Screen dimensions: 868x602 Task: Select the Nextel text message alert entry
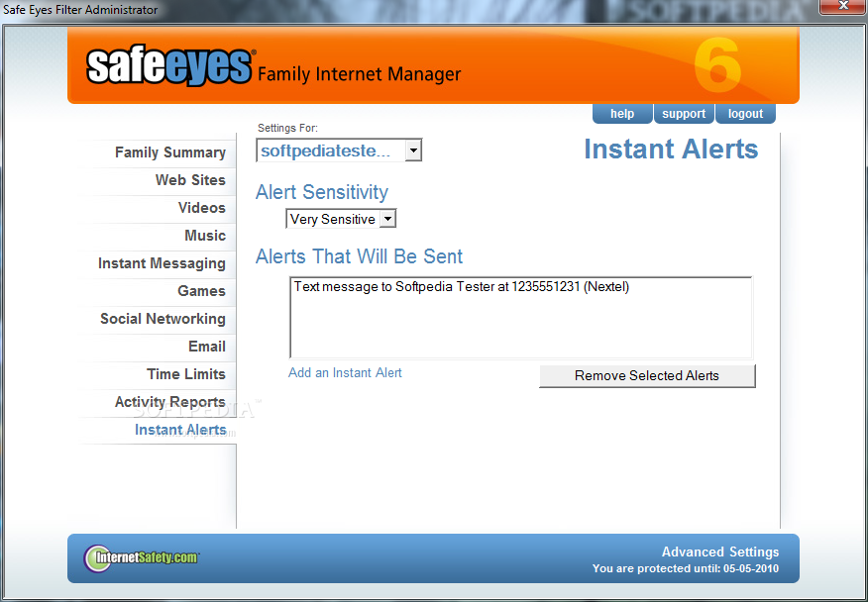[462, 286]
